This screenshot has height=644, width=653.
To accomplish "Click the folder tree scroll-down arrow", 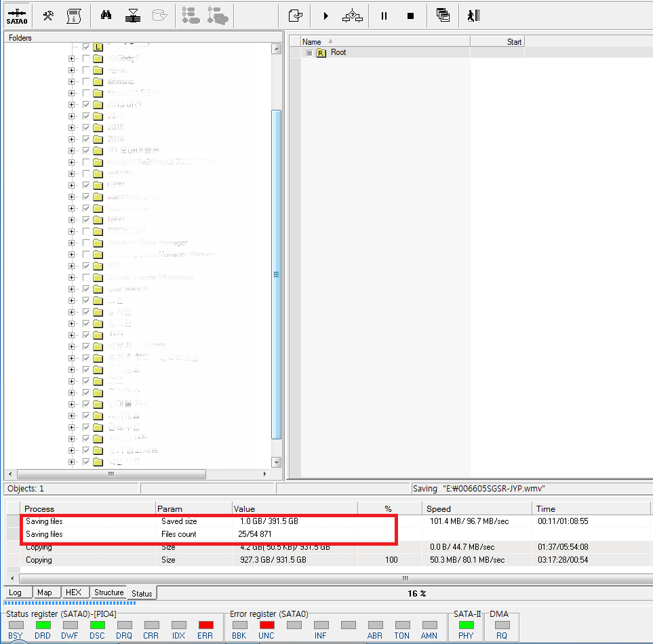I will click(x=276, y=462).
